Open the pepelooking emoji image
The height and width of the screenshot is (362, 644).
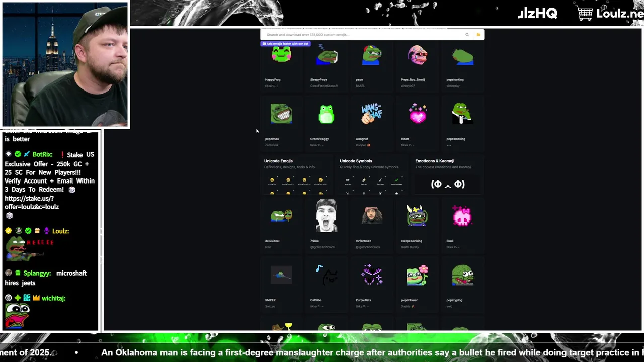[x=462, y=55]
